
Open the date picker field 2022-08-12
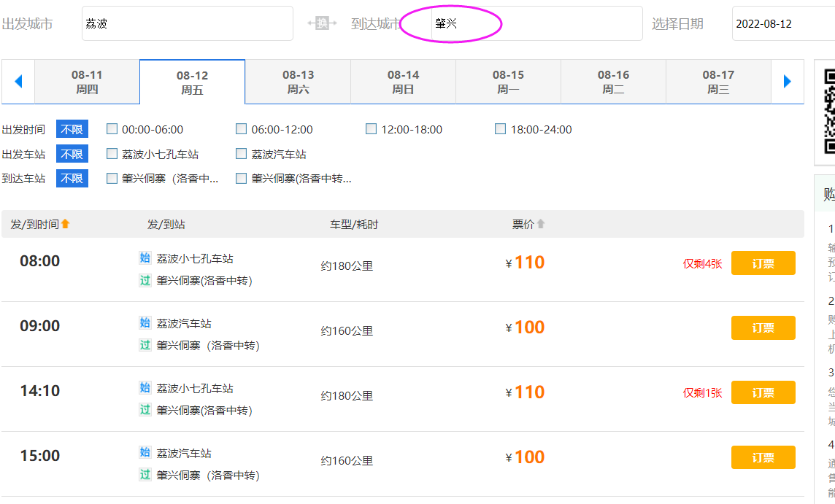click(x=782, y=23)
